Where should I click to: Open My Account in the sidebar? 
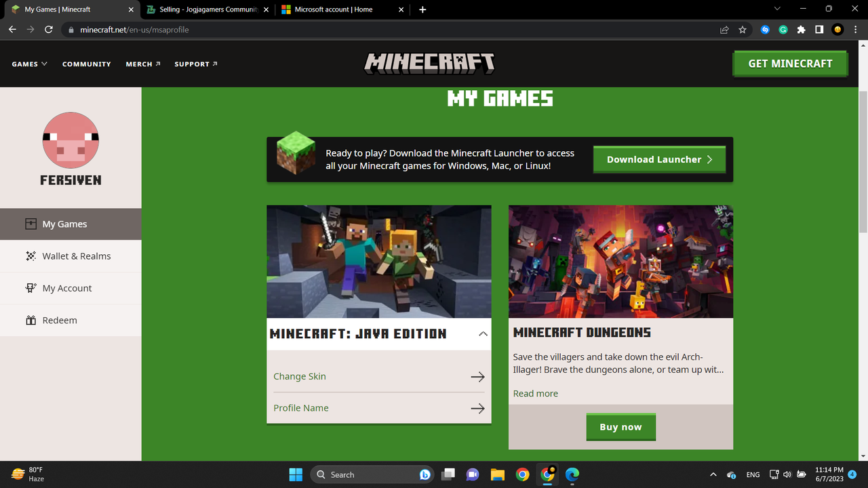pyautogui.click(x=71, y=288)
